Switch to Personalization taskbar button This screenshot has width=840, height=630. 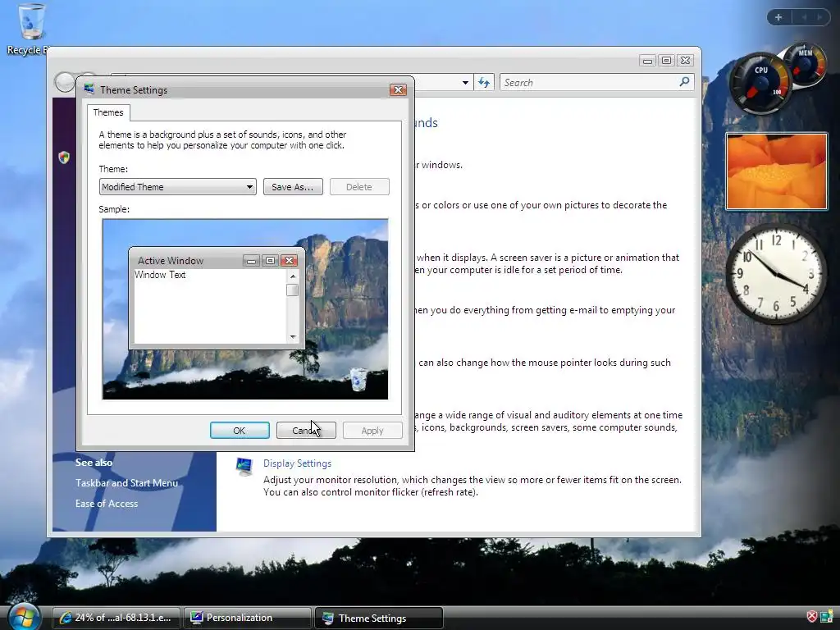click(x=247, y=618)
